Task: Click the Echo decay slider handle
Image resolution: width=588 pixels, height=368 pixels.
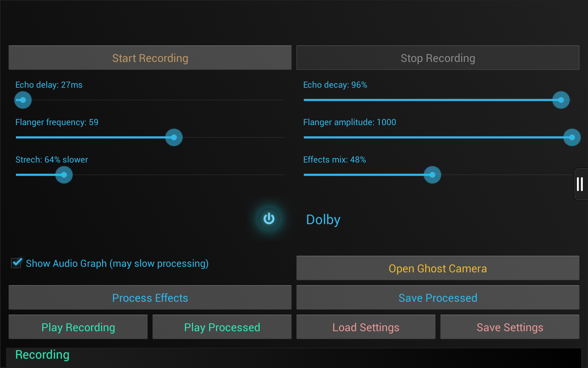Action: tap(561, 100)
